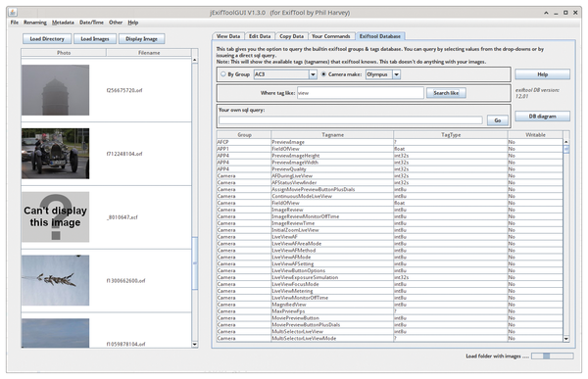Click the Display Image button

[141, 38]
